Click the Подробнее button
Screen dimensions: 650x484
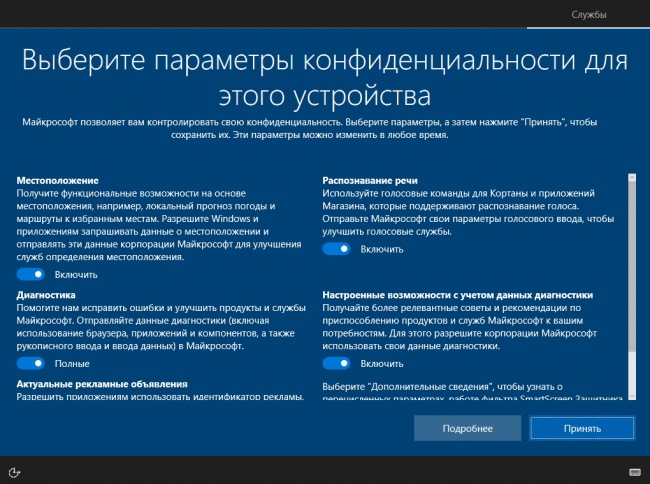tap(467, 428)
